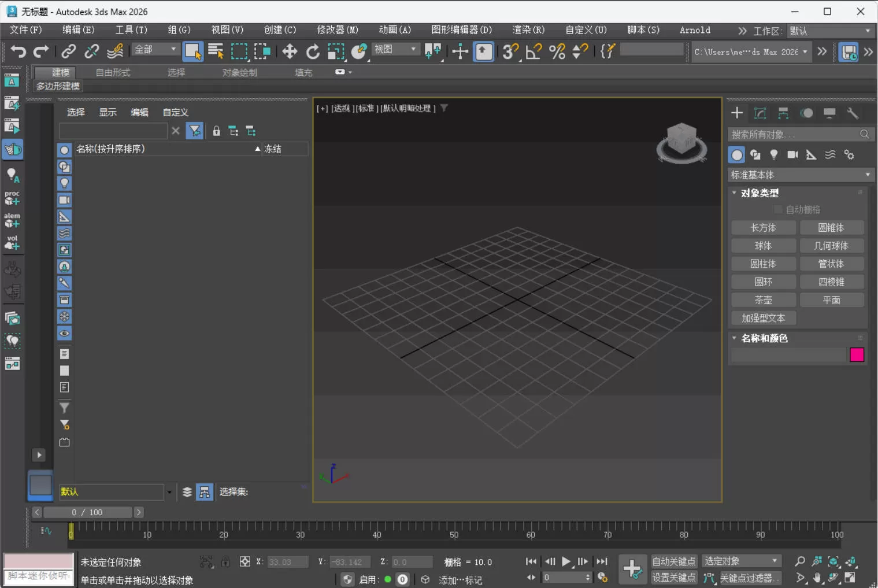Activate the Select and Scale tool
This screenshot has height=588, width=878.
[335, 51]
